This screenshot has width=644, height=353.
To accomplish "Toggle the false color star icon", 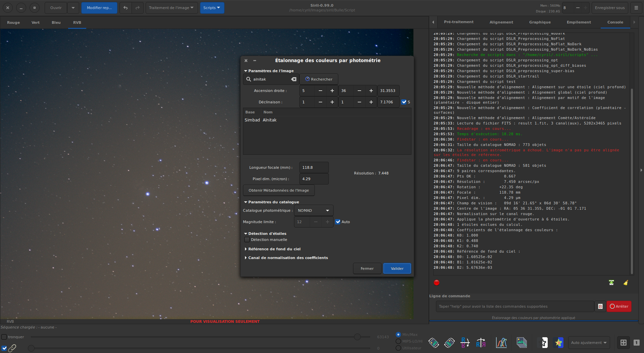I will pyautogui.click(x=558, y=343).
